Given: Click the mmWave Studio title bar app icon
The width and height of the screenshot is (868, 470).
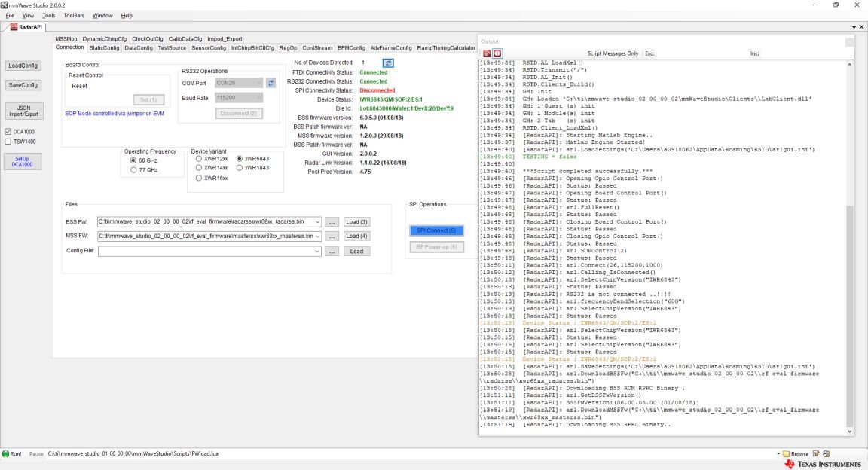Looking at the screenshot, I should click(x=5, y=5).
